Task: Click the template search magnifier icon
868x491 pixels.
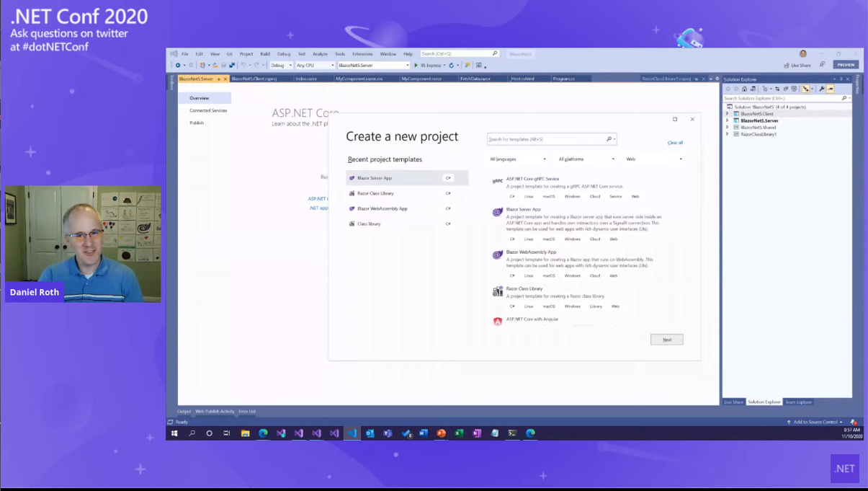Action: 609,139
